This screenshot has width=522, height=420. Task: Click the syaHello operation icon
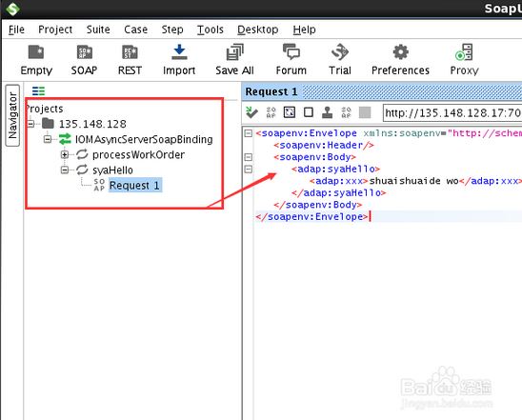tap(82, 170)
